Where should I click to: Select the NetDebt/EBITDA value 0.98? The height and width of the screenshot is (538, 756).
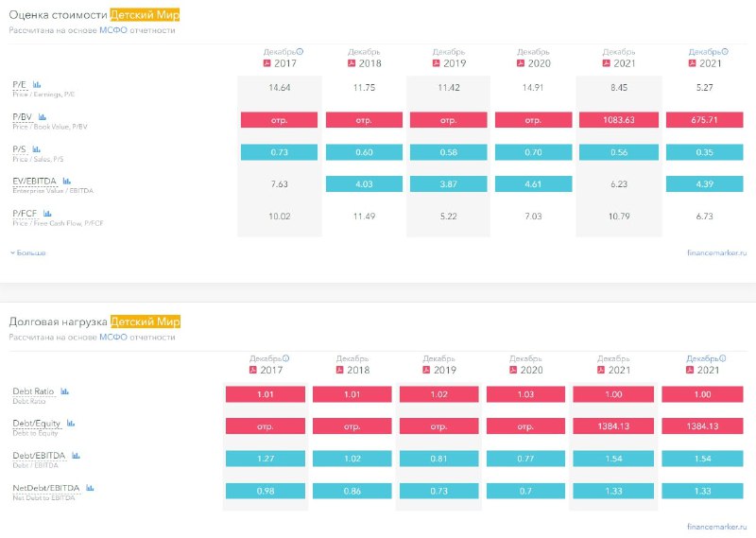266,491
